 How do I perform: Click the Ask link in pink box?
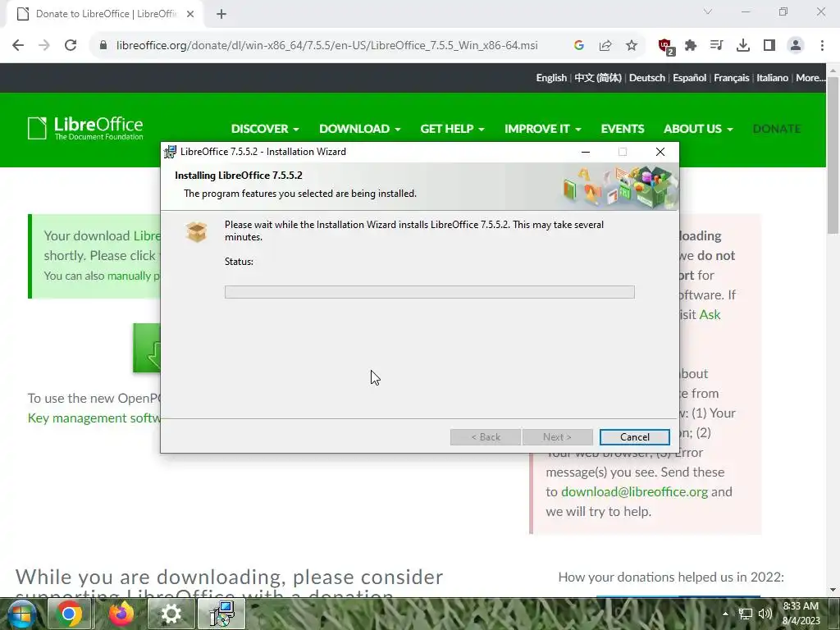tap(710, 314)
